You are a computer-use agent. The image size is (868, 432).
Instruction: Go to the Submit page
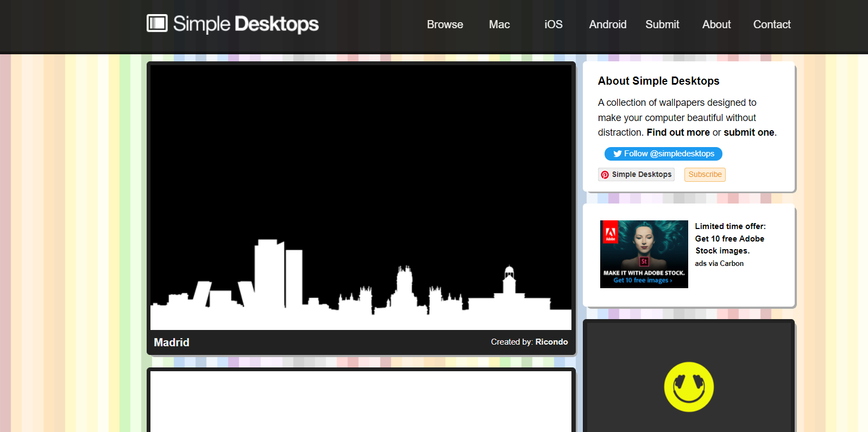[662, 24]
